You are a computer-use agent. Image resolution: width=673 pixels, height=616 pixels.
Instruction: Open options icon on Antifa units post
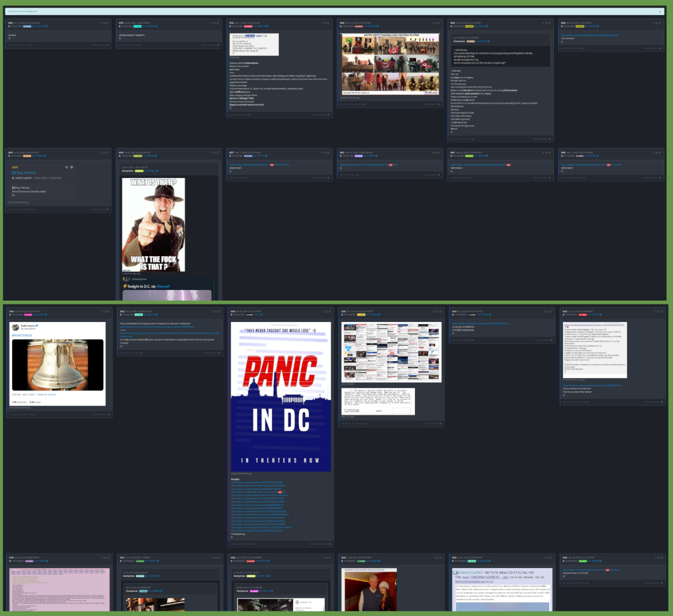[439, 23]
